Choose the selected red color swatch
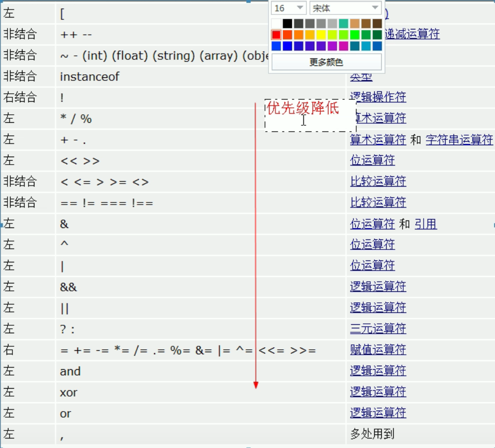The width and height of the screenshot is (495, 448). click(x=276, y=35)
